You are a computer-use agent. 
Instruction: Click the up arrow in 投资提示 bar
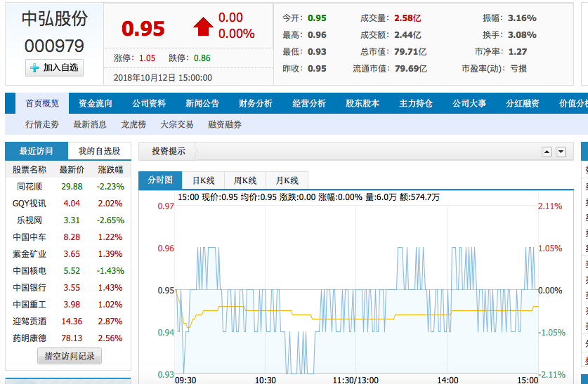(x=547, y=152)
